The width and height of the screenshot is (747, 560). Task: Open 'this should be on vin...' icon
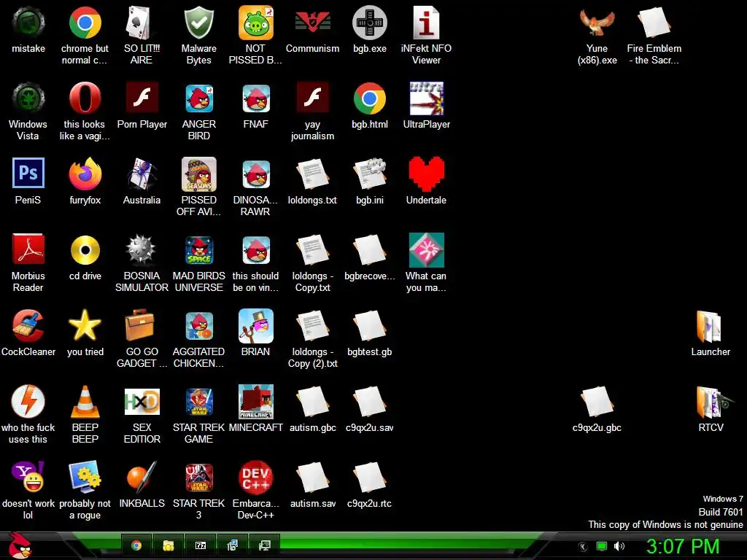(x=255, y=250)
